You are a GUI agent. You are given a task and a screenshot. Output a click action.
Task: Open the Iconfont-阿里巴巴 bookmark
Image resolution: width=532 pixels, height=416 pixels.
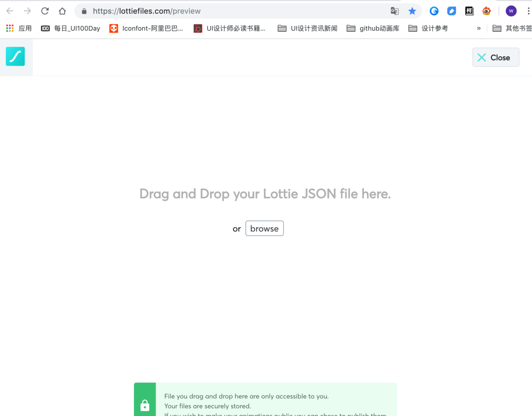[x=146, y=28]
